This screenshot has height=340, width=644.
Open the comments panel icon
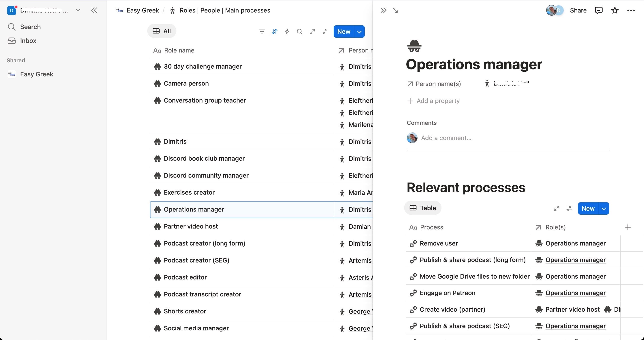[599, 10]
